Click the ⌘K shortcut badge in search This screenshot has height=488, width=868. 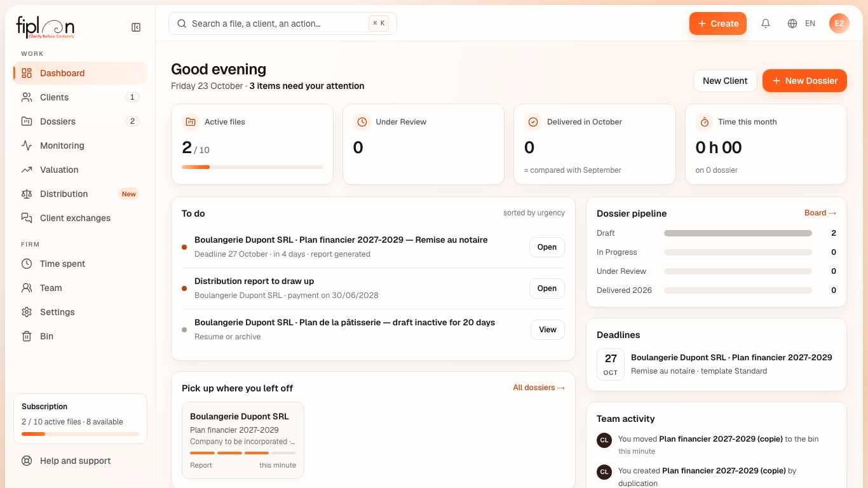(379, 24)
